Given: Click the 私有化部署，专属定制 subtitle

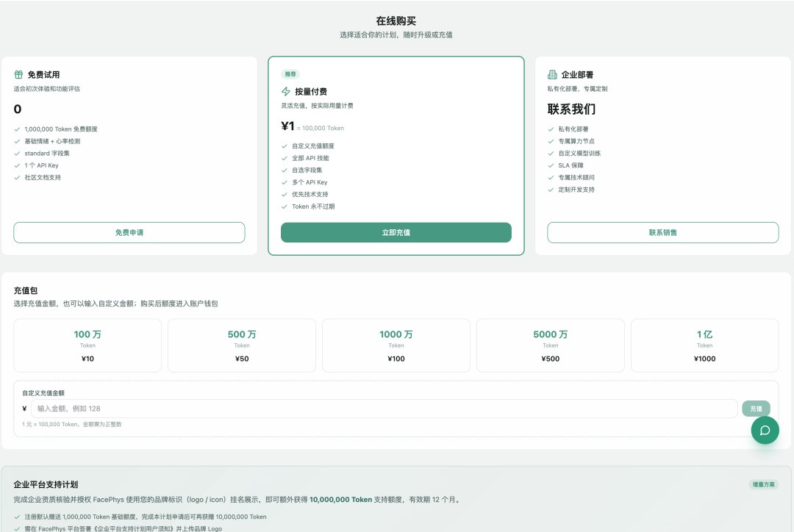Looking at the screenshot, I should click(x=577, y=89).
